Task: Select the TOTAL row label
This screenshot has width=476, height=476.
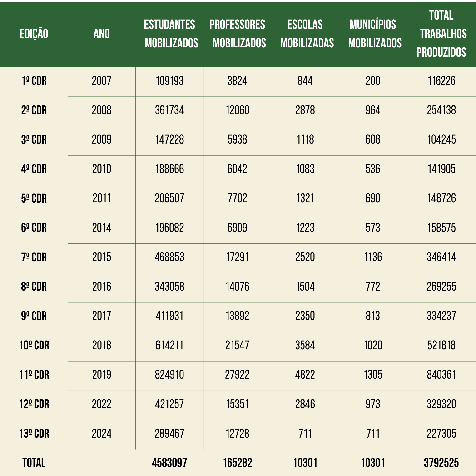Action: tap(34, 463)
